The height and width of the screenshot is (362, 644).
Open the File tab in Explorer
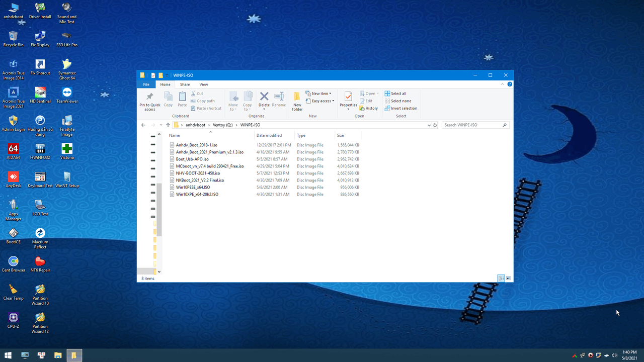[146, 84]
